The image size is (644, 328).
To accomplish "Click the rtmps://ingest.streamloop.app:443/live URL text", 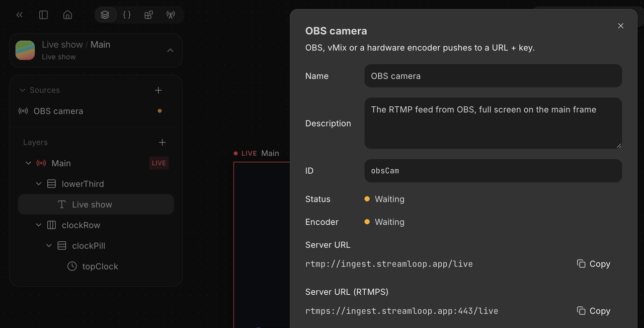I will point(401,311).
